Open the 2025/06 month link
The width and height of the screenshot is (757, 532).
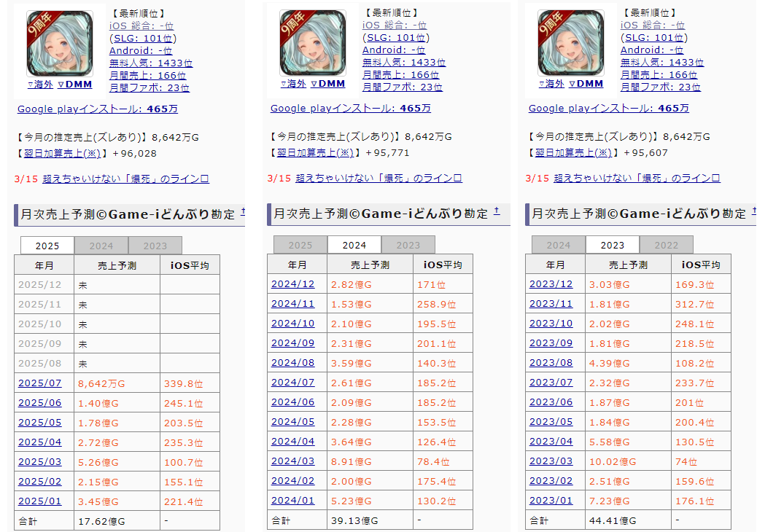coord(39,403)
